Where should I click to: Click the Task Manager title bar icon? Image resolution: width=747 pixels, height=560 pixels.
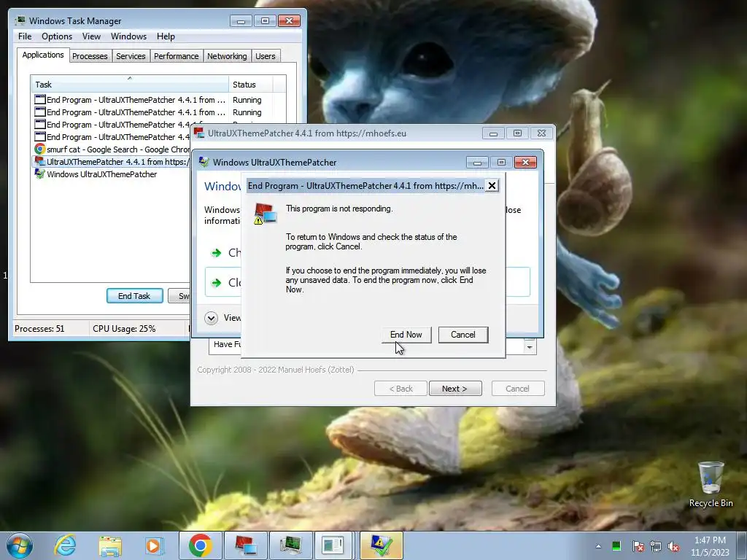(20, 21)
